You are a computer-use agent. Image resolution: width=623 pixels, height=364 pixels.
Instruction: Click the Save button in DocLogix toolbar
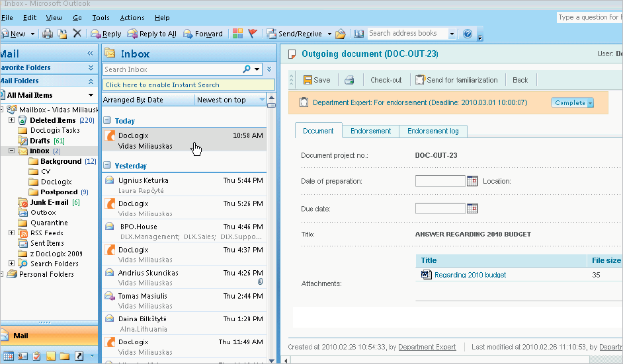pos(317,80)
